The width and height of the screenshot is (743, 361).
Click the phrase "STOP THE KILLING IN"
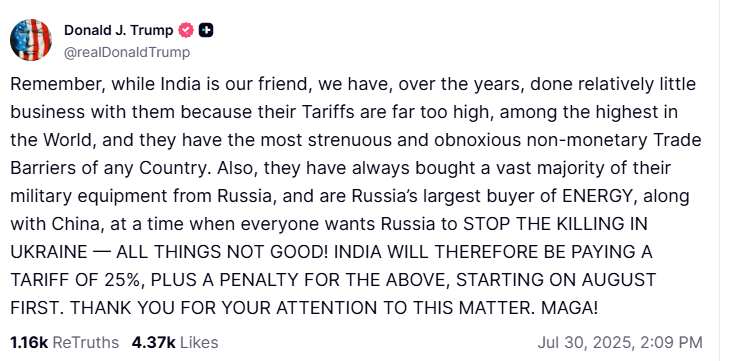(x=555, y=224)
